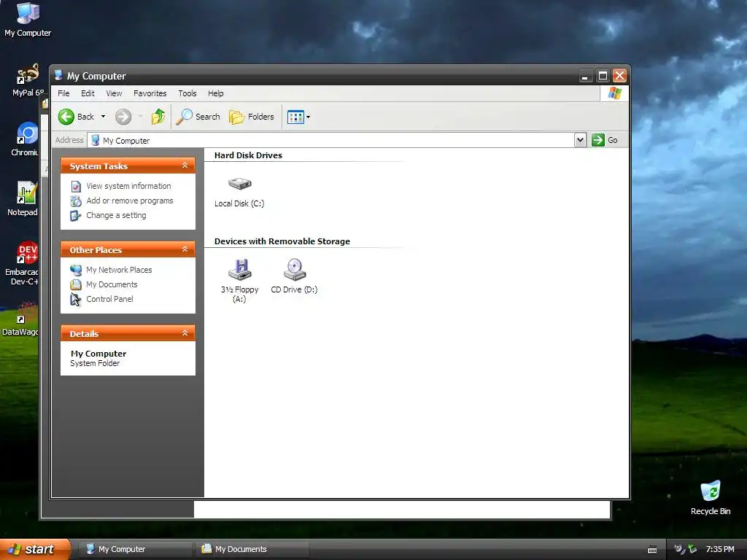
Task: Open the View menu
Action: click(114, 93)
